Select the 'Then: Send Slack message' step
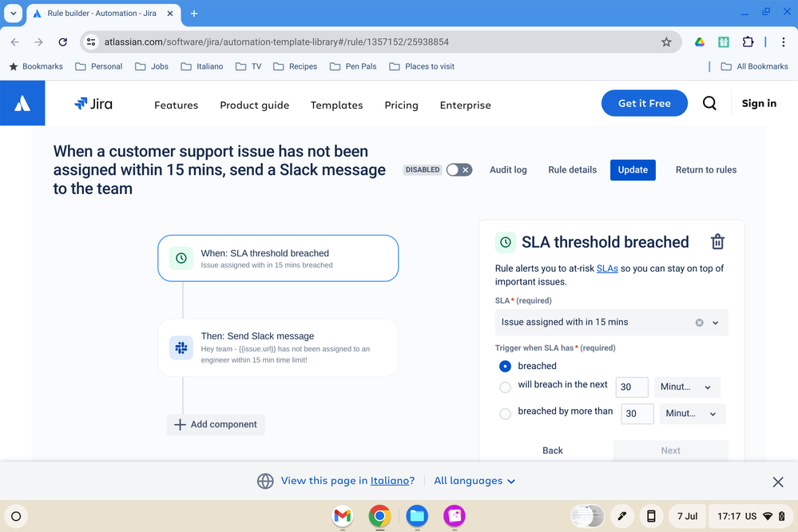Screen dimensions: 798x532 click(278, 347)
